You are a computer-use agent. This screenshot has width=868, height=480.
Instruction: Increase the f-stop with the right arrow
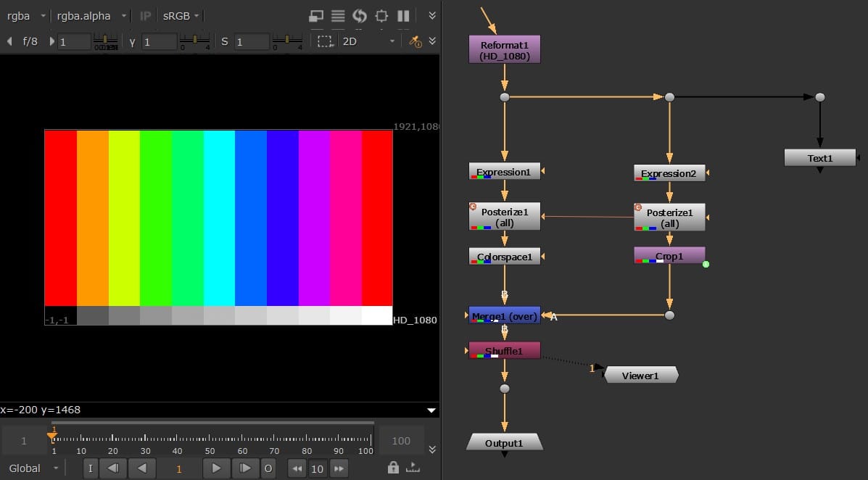point(52,41)
